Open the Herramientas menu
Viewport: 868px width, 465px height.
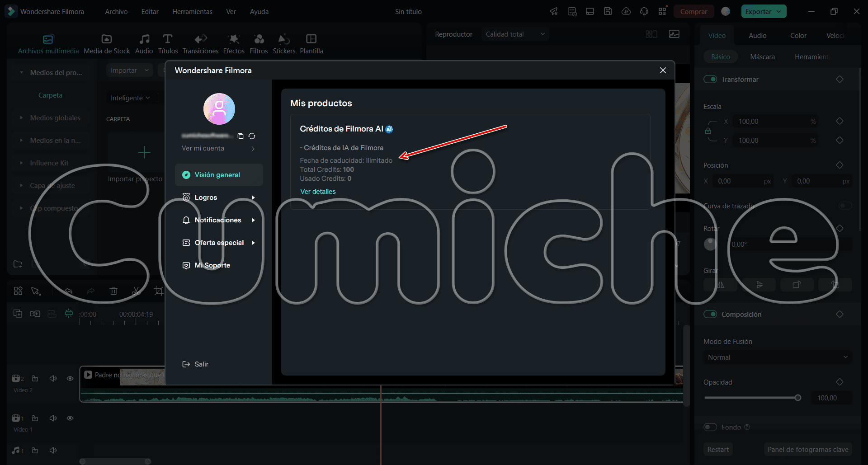[x=192, y=12]
